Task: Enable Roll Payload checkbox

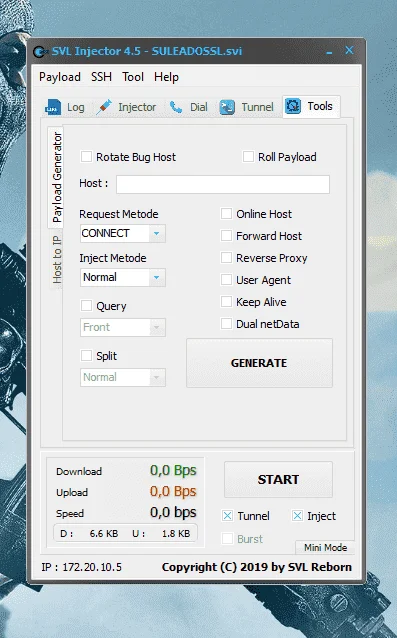Action: point(248,157)
